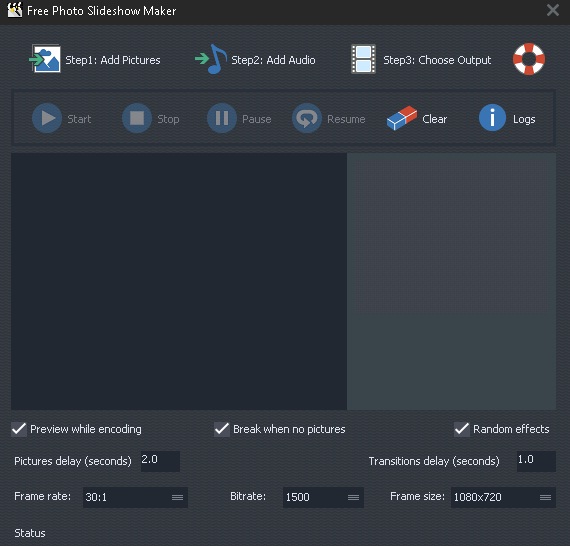Toggle Preview while encoding checkbox
Viewport: 570px width, 546px height.
tap(19, 429)
